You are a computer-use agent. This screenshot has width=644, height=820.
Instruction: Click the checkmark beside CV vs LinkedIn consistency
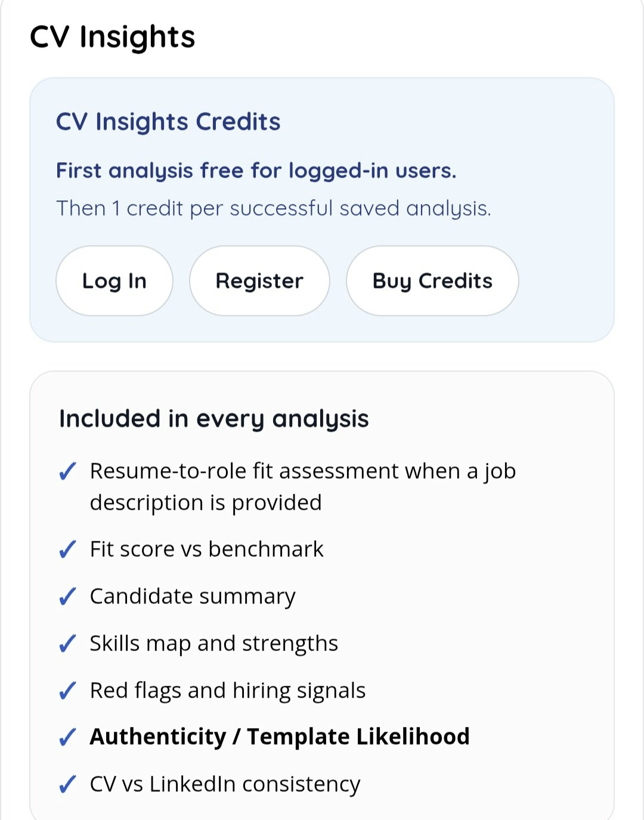67,784
